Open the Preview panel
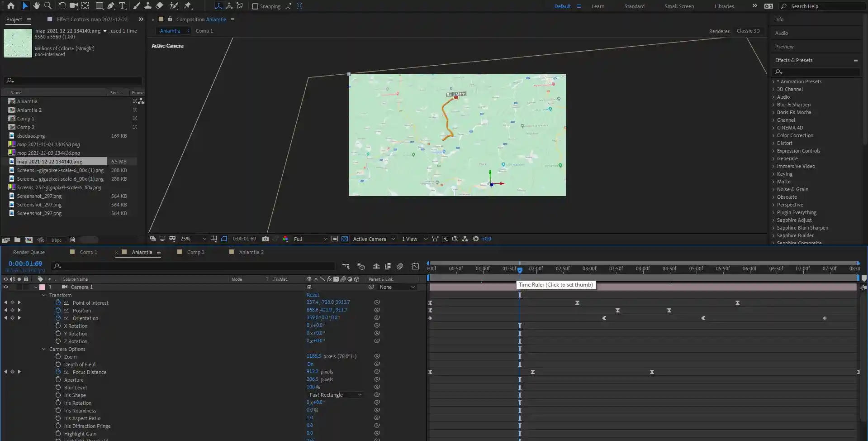The image size is (868, 441). pos(784,47)
